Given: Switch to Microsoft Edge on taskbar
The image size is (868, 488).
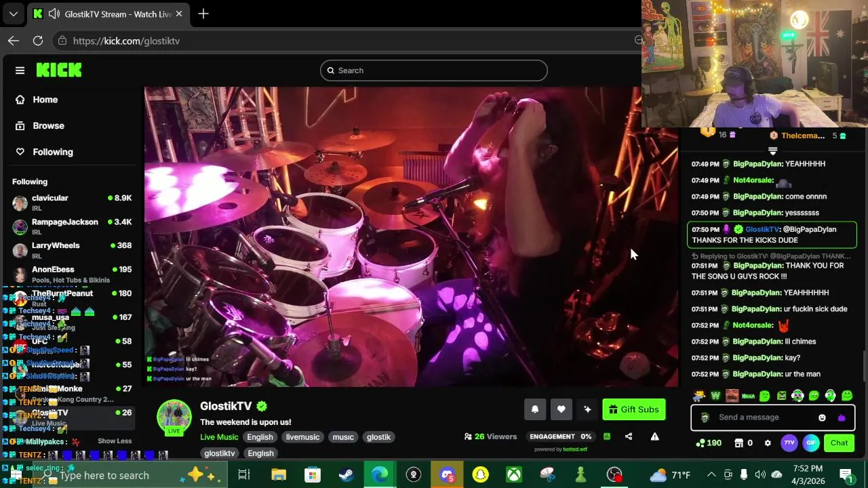Looking at the screenshot, I should (379, 475).
